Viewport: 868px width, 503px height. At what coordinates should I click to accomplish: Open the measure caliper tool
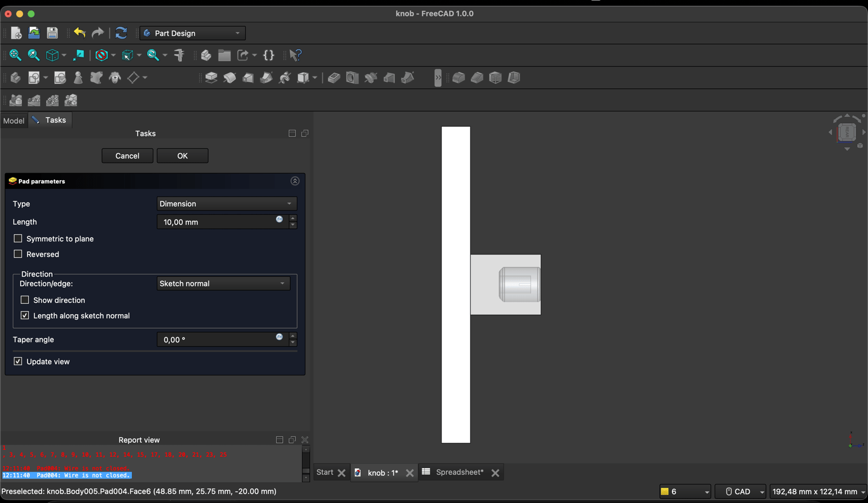(180, 55)
